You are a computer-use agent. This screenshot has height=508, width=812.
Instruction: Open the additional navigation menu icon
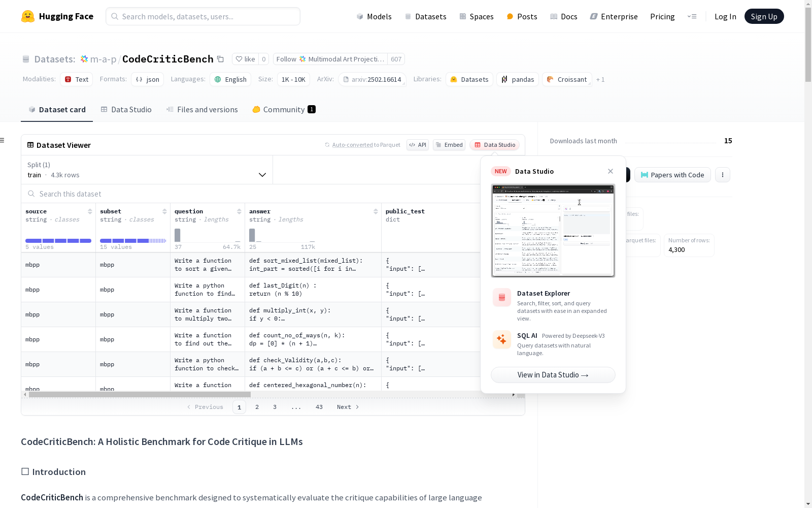[692, 16]
